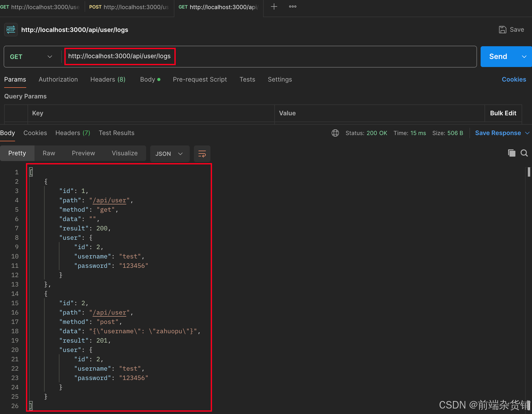This screenshot has width=532, height=414.
Task: Open new request tab with plus icon
Action: (x=274, y=7)
